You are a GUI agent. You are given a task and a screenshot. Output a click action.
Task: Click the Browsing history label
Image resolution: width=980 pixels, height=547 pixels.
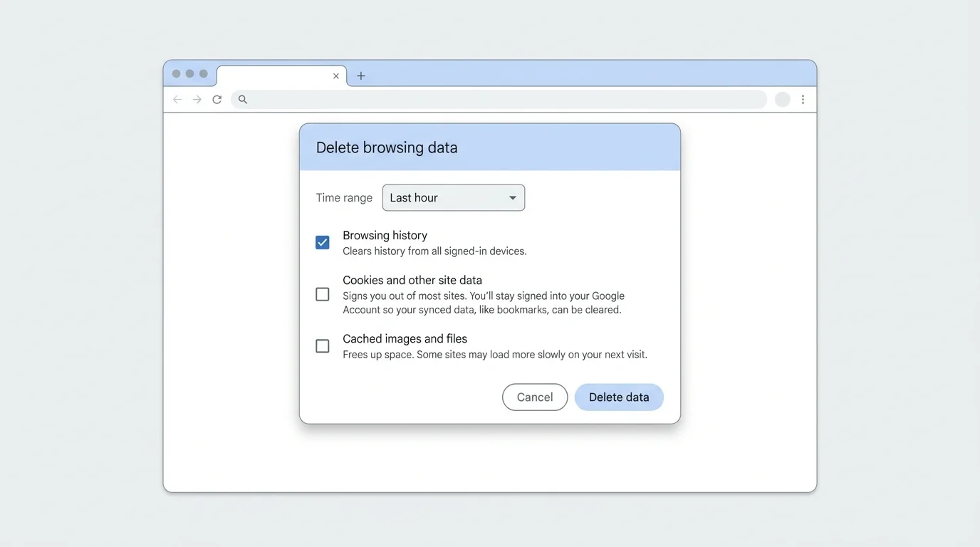[x=385, y=235]
